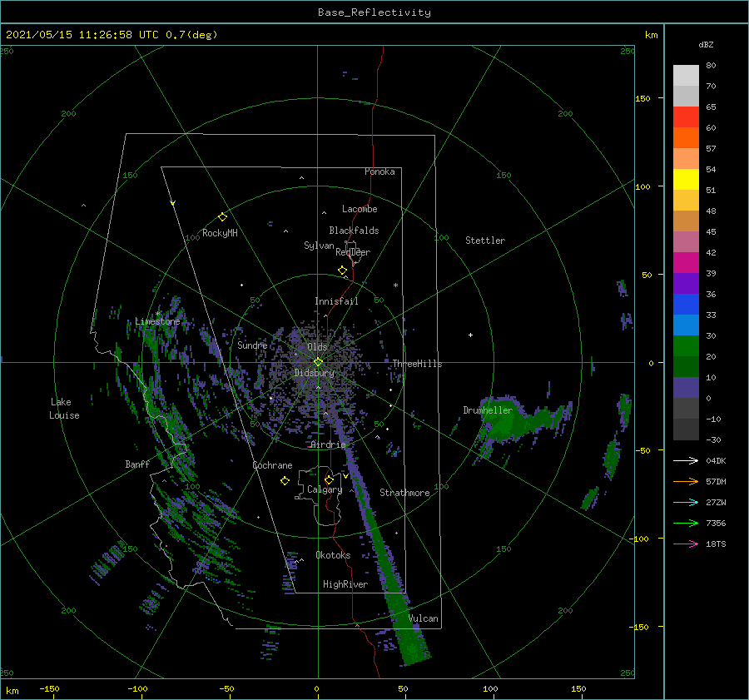The width and height of the screenshot is (749, 700).
Task: Click the magenta 18TS arrow in legend
Action: pos(686,544)
